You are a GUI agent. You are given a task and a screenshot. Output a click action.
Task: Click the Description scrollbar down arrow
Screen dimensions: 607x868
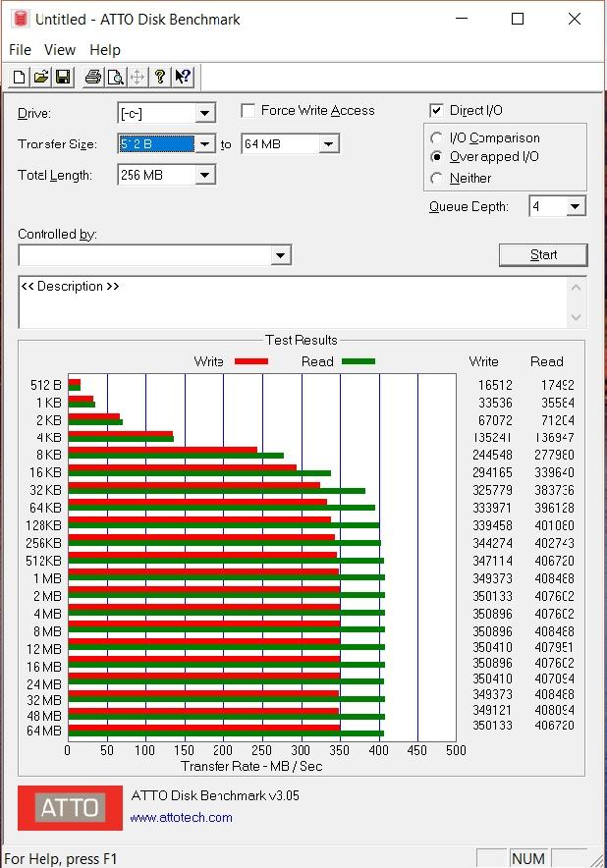[576, 318]
